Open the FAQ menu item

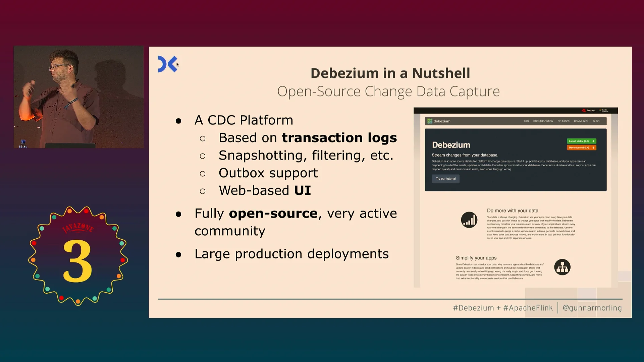(526, 121)
